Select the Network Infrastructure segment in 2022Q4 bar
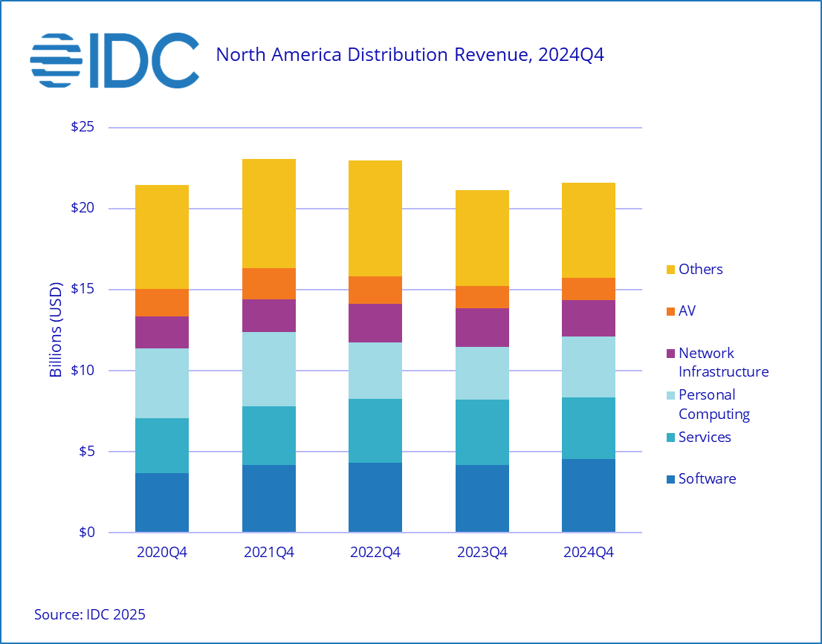The image size is (822, 644). tap(375, 323)
